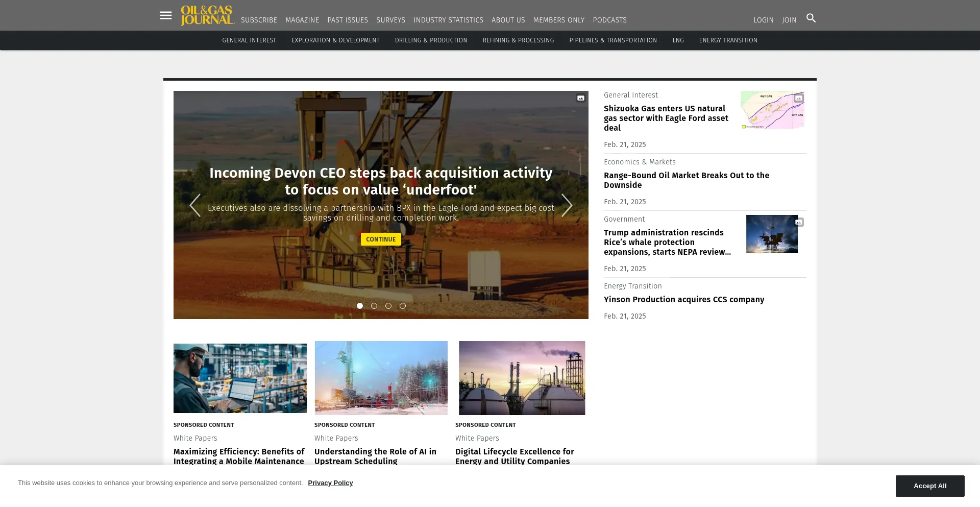Open the Incoming Devon CEO headline
The height and width of the screenshot is (507, 980).
(381, 181)
